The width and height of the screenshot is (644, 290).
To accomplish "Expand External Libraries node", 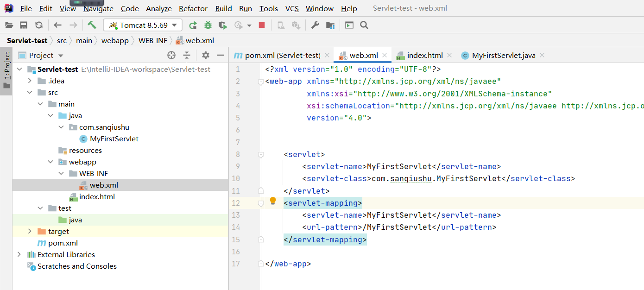I will tap(19, 254).
